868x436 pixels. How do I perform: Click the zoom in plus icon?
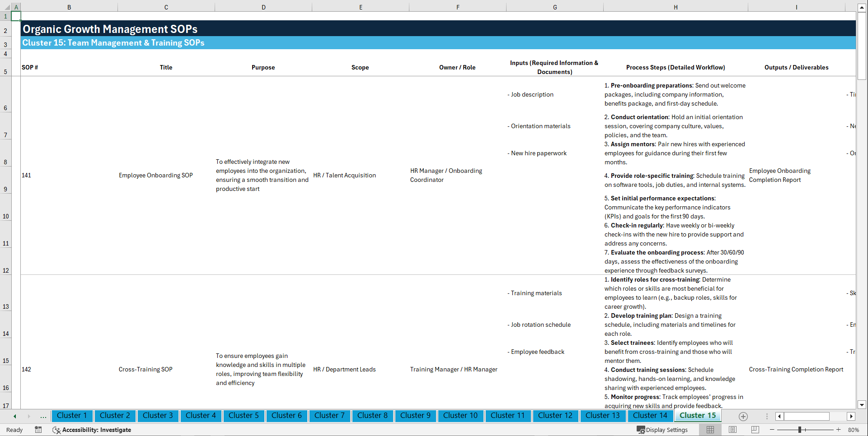tap(839, 430)
